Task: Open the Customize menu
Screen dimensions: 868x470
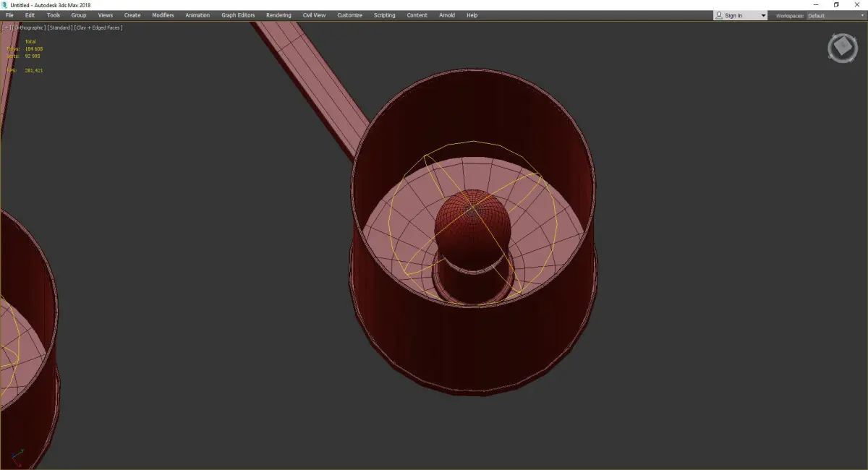Action: (349, 15)
